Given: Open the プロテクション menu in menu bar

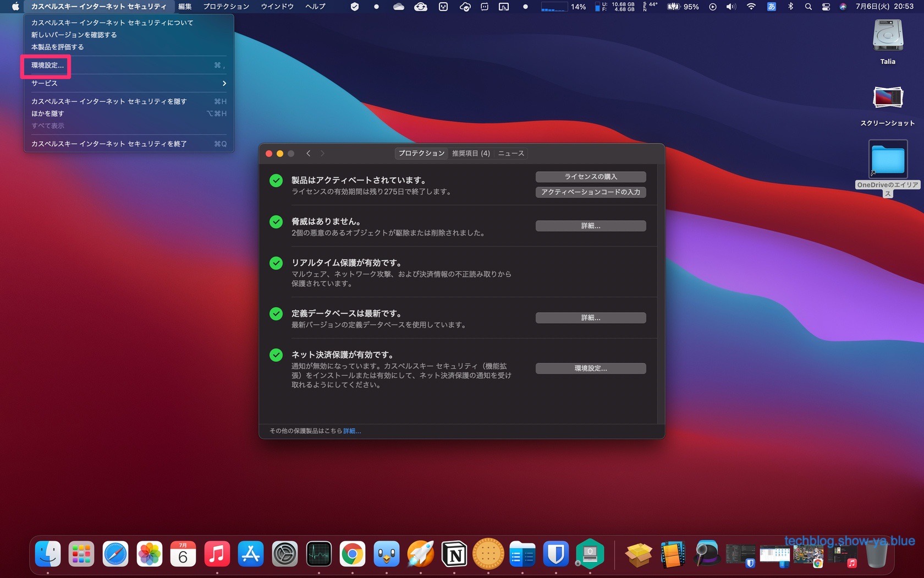Looking at the screenshot, I should pos(226,7).
